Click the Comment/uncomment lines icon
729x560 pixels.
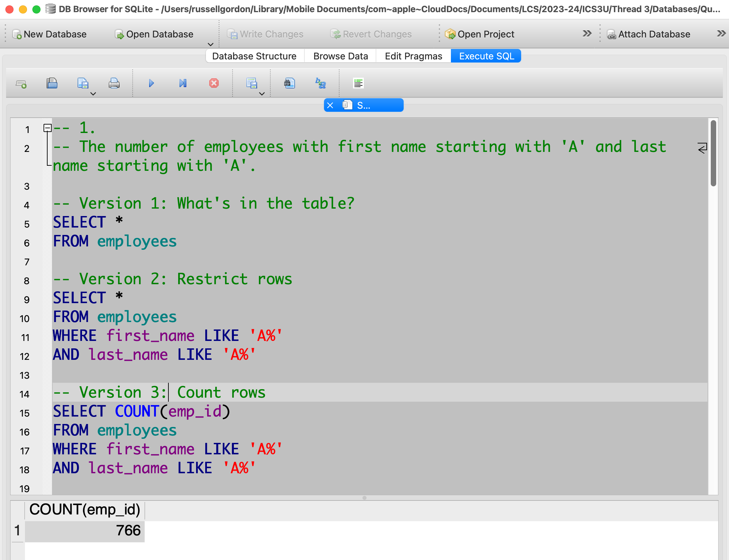click(x=358, y=83)
